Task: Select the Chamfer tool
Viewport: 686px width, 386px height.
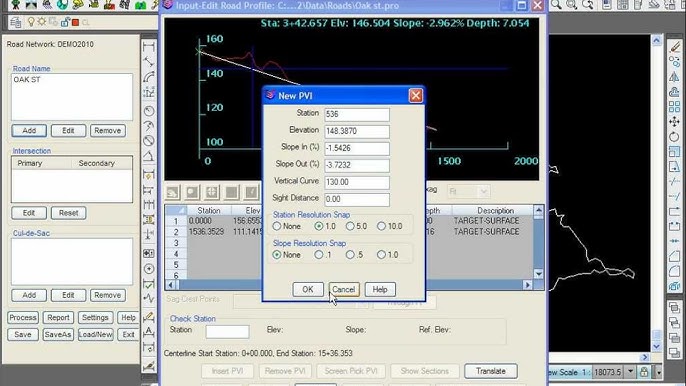Action: pos(674,256)
